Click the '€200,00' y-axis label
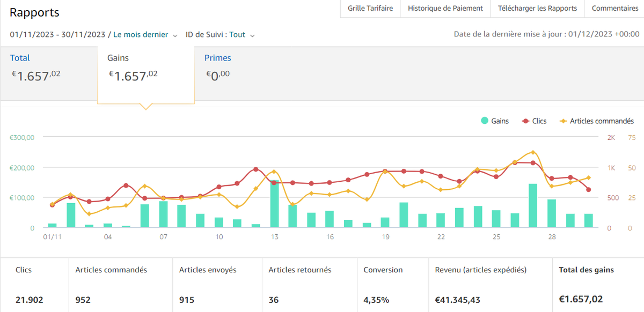 tap(22, 168)
